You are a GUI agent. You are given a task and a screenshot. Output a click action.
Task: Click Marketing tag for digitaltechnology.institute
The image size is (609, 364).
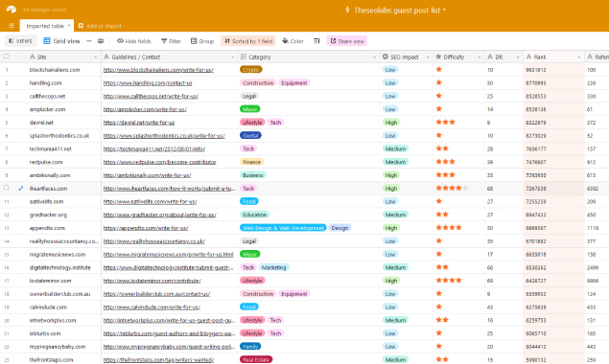[274, 267]
